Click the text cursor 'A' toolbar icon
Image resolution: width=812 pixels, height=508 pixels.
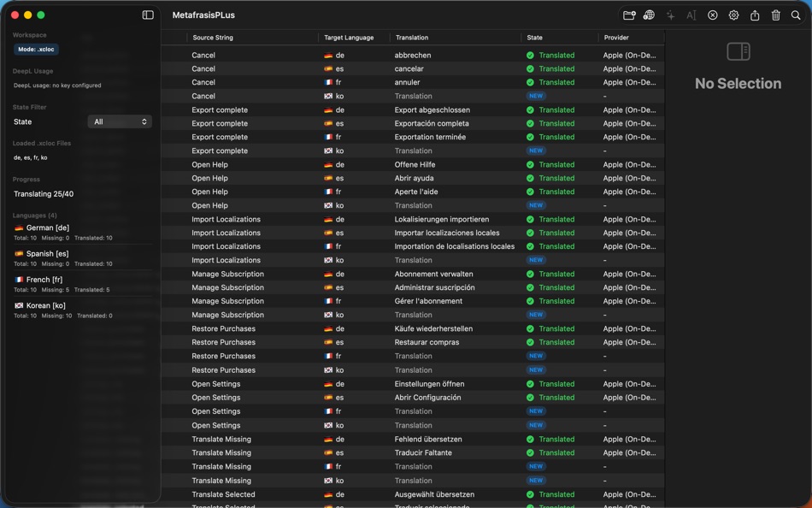pos(691,15)
